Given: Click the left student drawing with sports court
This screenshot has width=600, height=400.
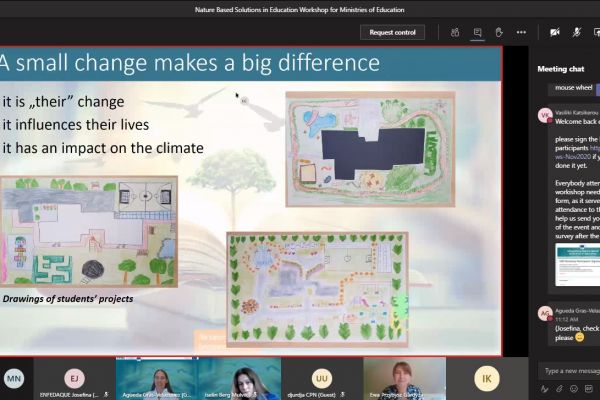Looking at the screenshot, I should [89, 232].
